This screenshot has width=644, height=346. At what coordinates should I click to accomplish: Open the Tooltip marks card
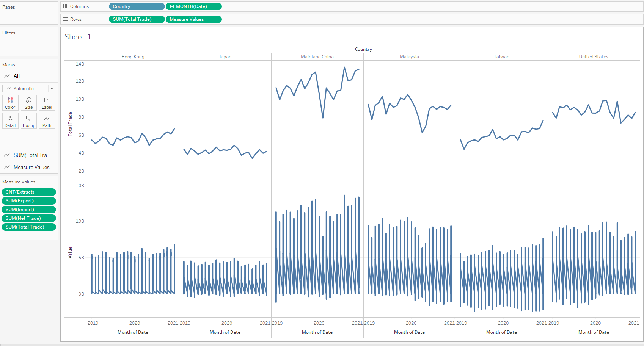click(x=28, y=121)
